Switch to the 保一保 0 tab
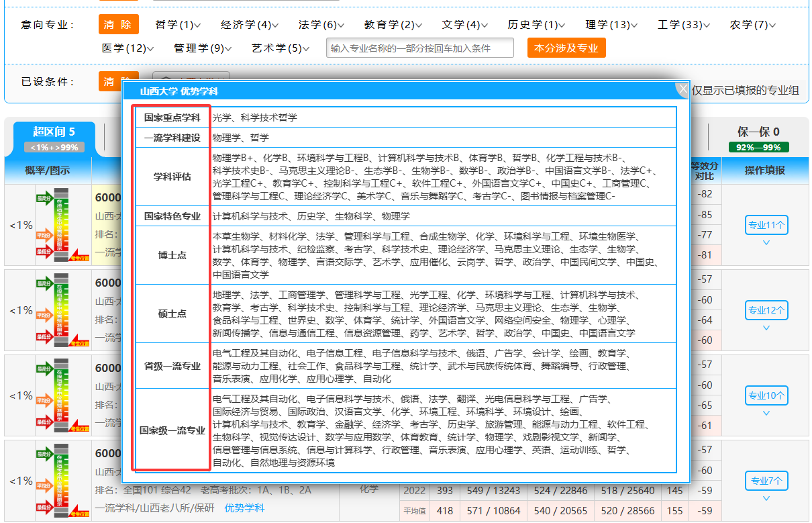The height and width of the screenshot is (523, 812). [x=758, y=138]
